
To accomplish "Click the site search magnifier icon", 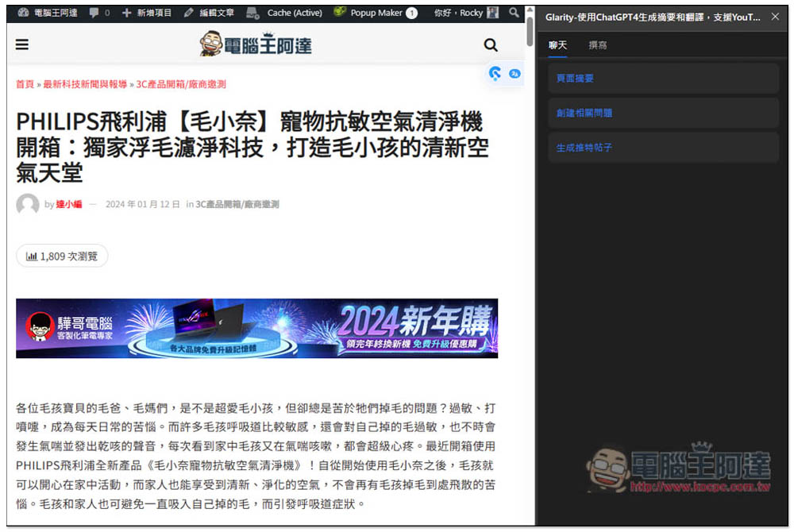I will pyautogui.click(x=490, y=45).
